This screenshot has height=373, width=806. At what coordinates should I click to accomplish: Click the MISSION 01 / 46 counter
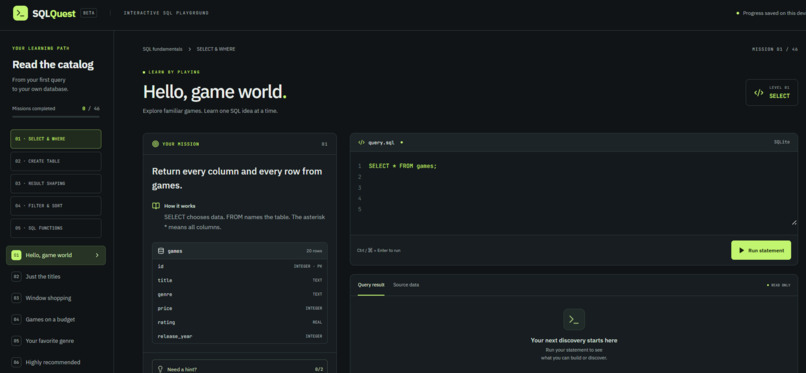tap(775, 49)
